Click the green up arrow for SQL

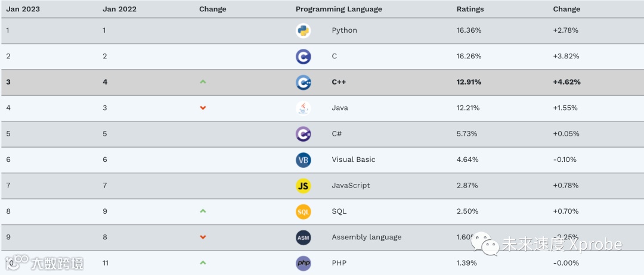coord(203,211)
